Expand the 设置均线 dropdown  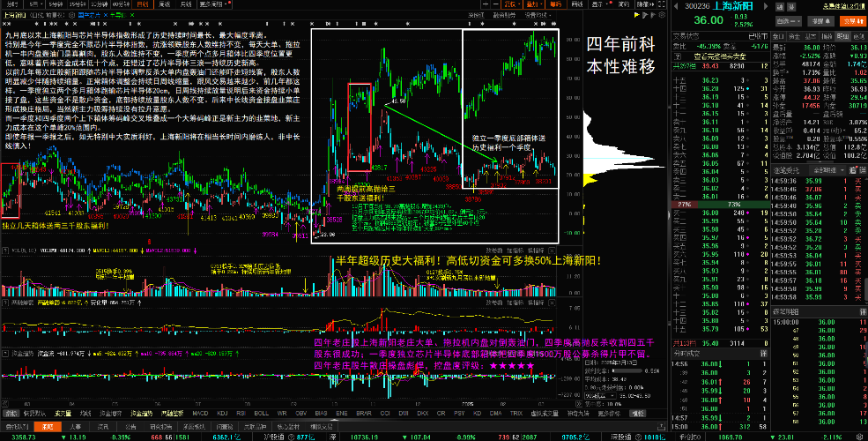pos(538,15)
